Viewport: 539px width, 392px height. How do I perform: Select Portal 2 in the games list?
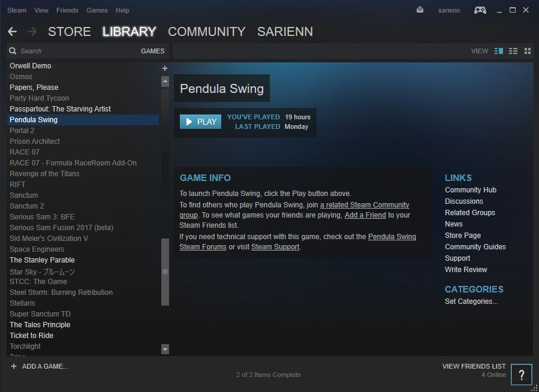[83, 131]
